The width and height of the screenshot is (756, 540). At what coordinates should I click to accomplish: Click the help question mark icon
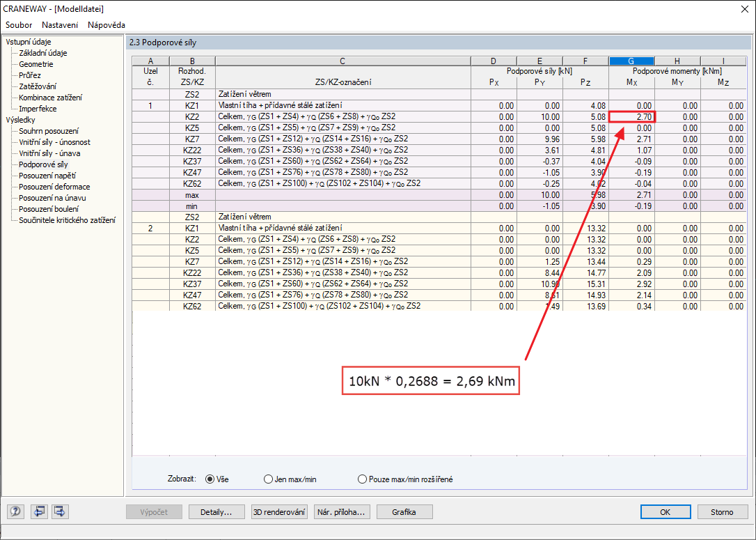[x=15, y=511]
